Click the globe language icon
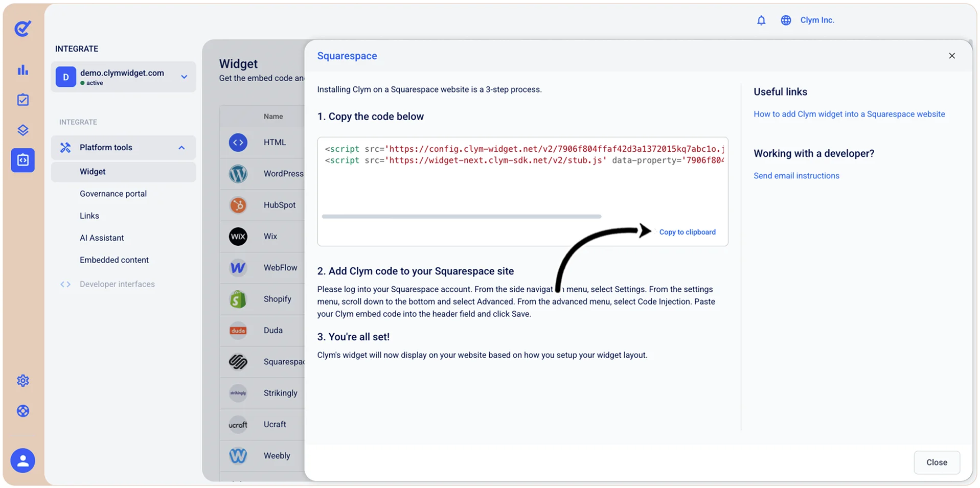This screenshot has width=980, height=488. tap(786, 20)
